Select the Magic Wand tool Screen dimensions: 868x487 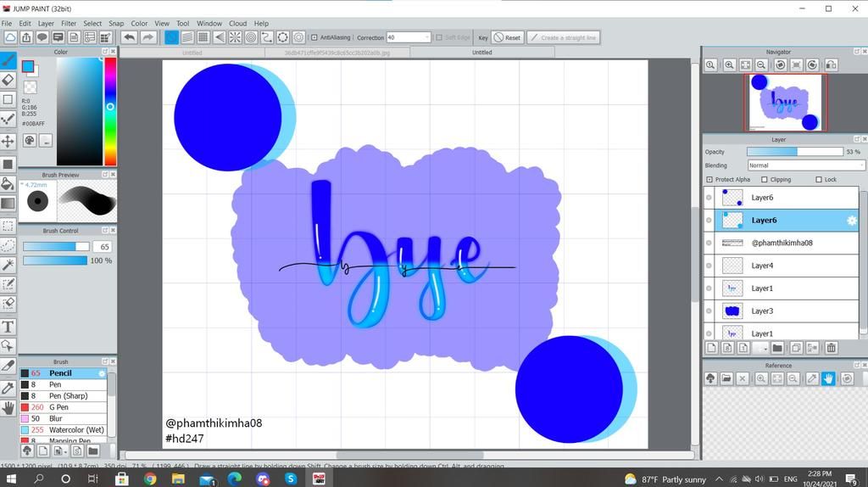tap(8, 265)
